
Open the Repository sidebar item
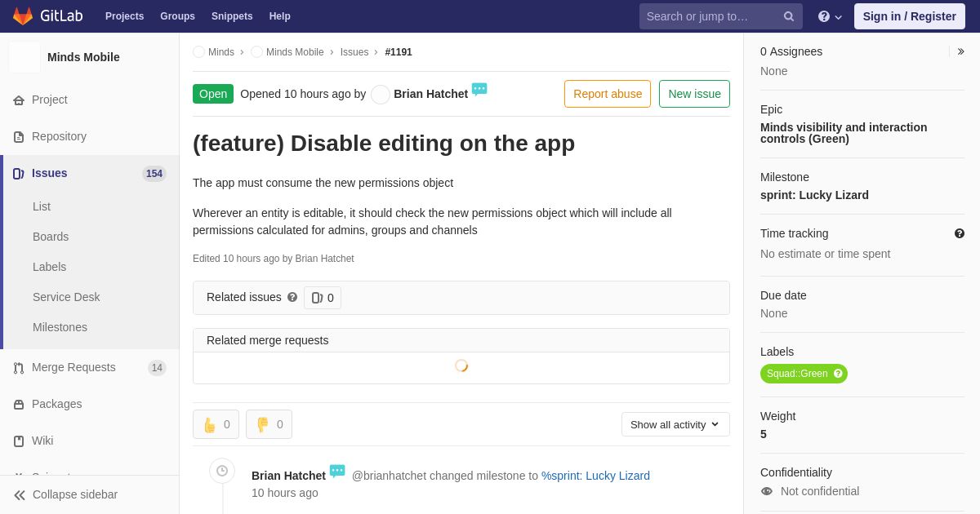pyautogui.click(x=59, y=136)
